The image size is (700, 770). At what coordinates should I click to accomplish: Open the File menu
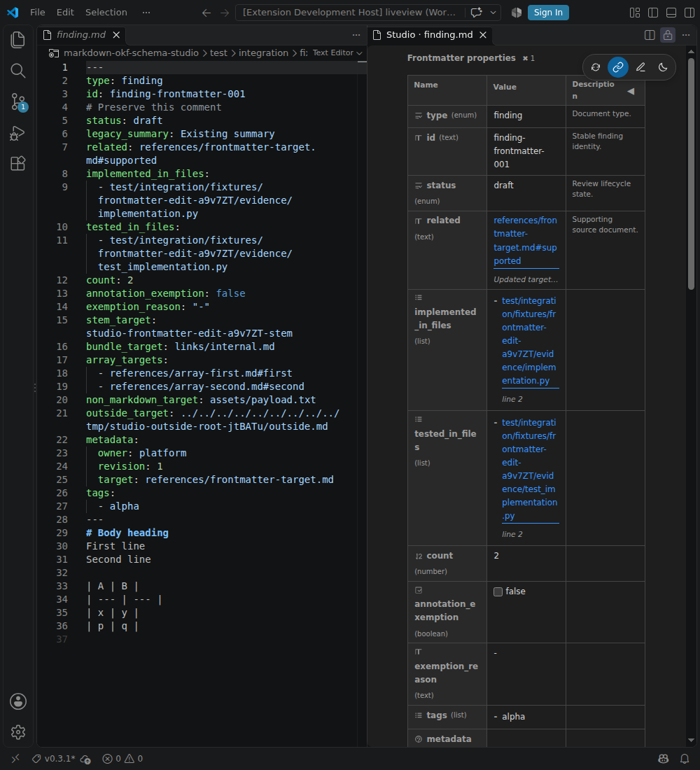coord(37,13)
